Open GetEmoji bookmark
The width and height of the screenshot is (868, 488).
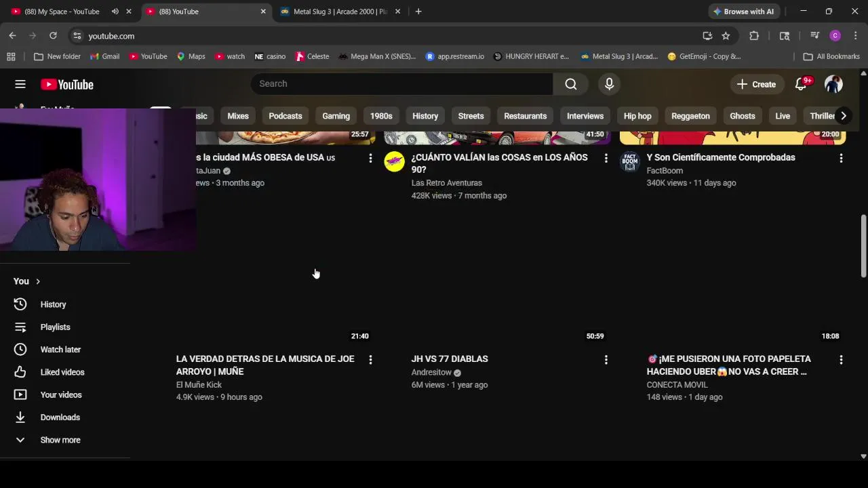[x=704, y=56]
